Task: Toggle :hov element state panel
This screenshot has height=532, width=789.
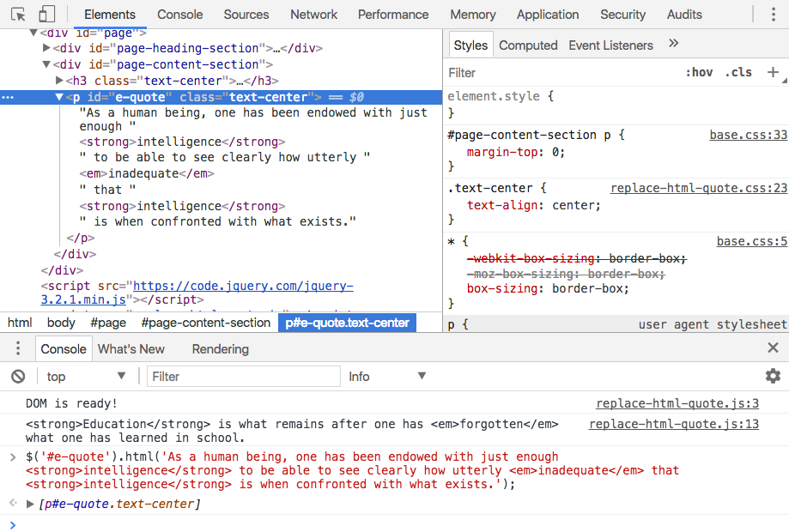Action: coord(699,72)
